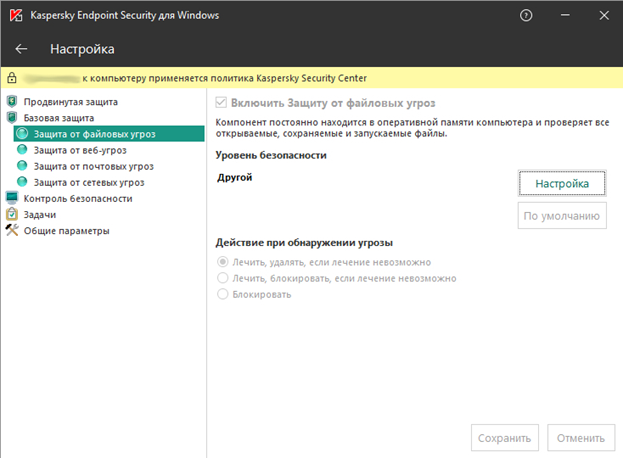624x459 pixels.
Task: Click the back arrow icon
Action: (x=22, y=49)
